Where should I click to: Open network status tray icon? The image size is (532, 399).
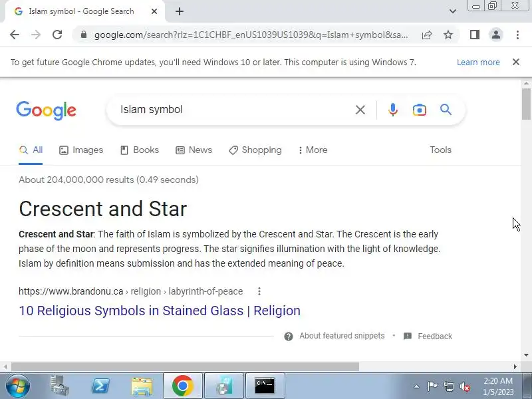click(449, 386)
